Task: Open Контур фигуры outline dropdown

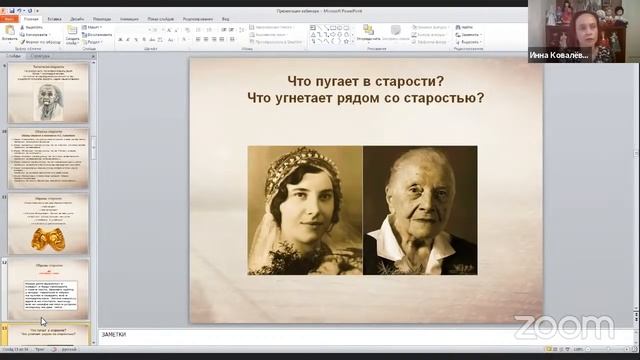Action: pyautogui.click(x=430, y=35)
